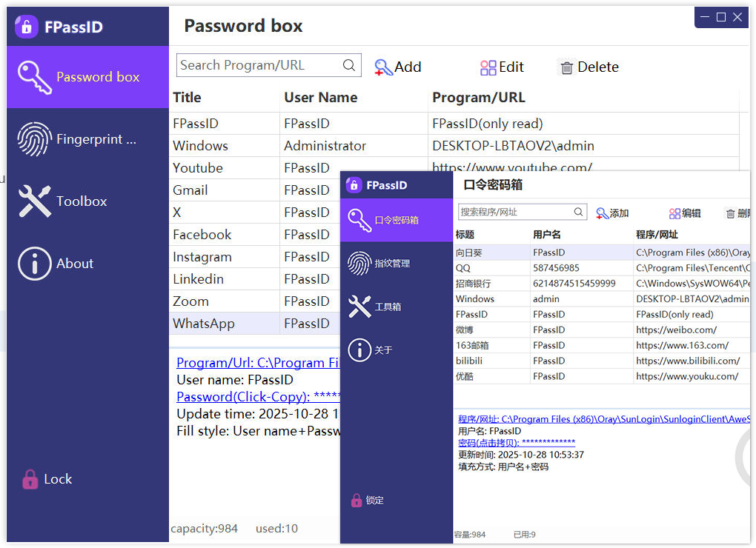The image size is (756, 548).
Task: Click the magnifier icon in Search Program/URL
Action: (x=349, y=65)
